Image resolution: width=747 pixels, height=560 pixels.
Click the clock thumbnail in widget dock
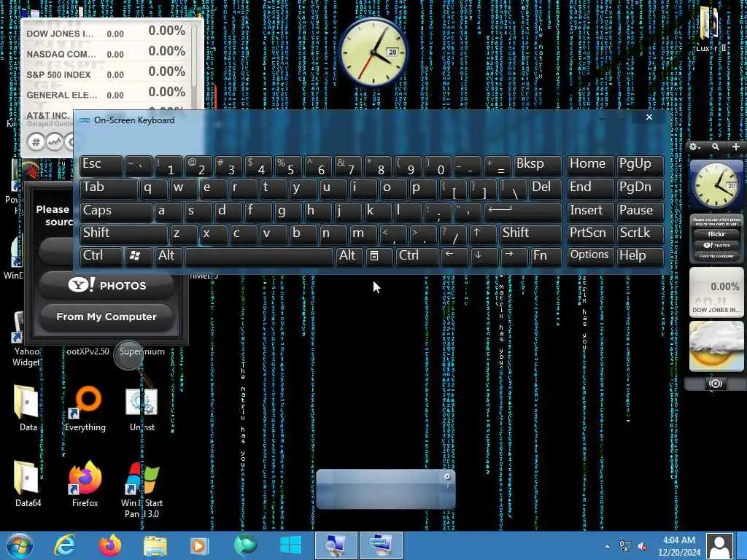[716, 184]
